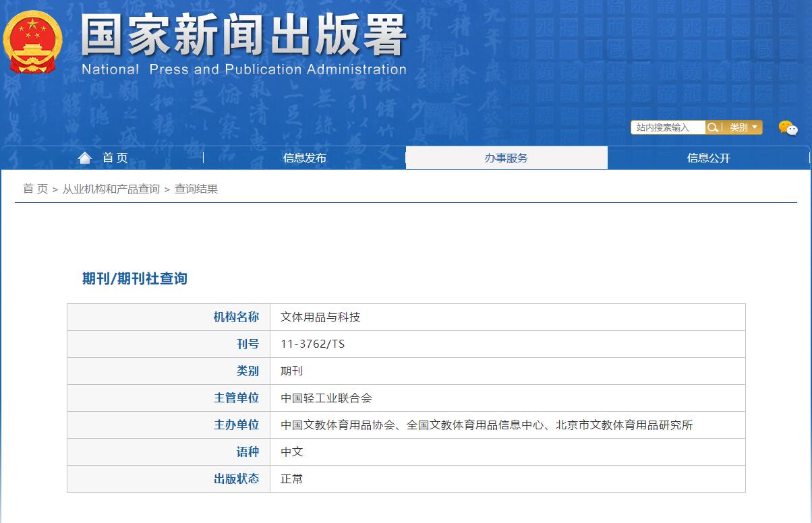Expand the search category arrow
Image resolution: width=812 pixels, height=523 pixels.
755,127
